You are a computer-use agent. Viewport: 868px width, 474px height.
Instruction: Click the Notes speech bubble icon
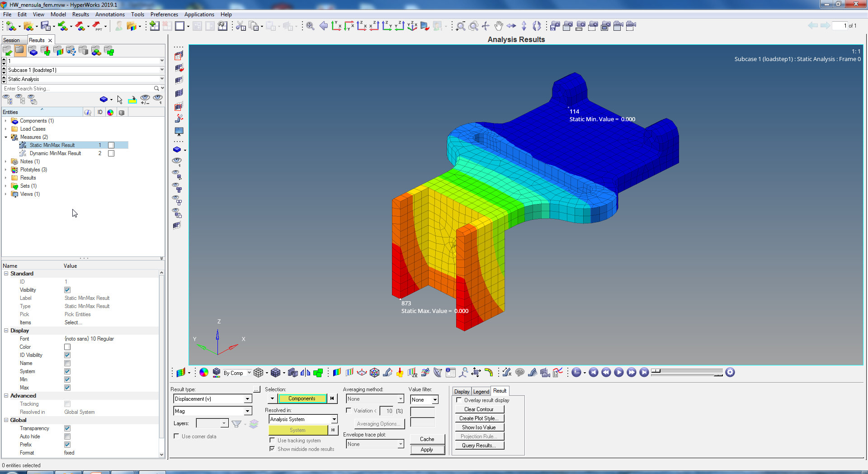click(520, 372)
